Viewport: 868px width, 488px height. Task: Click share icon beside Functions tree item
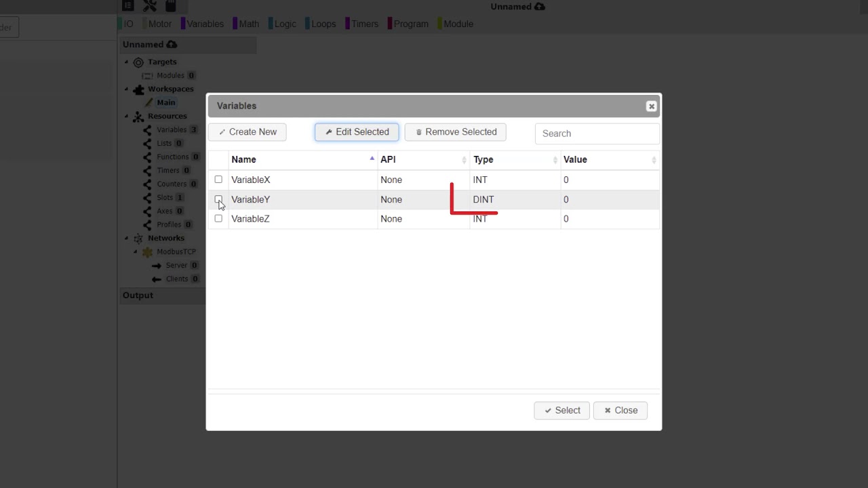point(147,157)
